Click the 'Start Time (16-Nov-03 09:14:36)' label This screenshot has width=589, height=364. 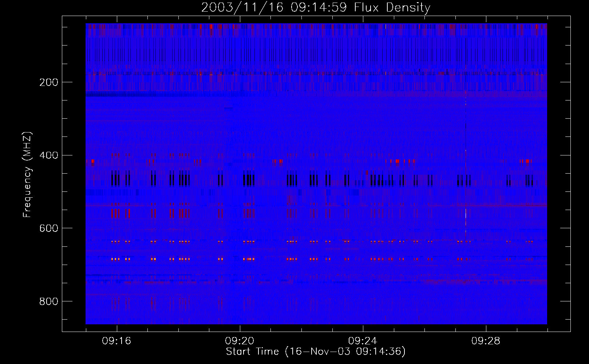click(x=316, y=352)
